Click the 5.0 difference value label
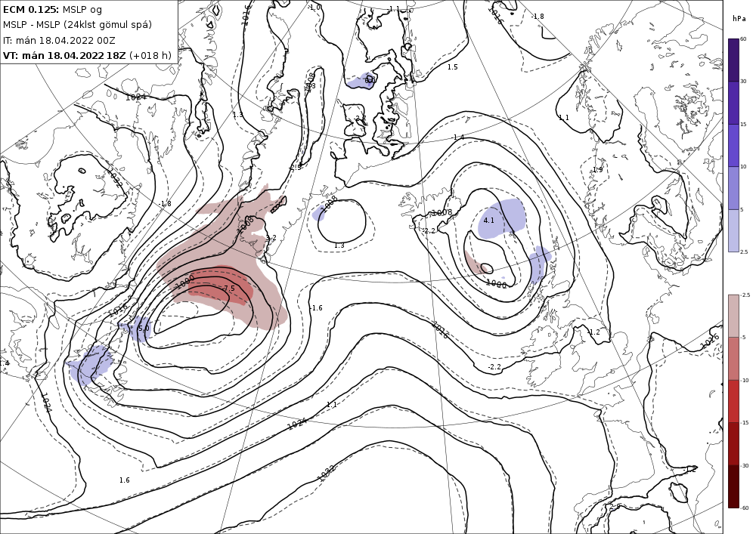756x534 pixels. tap(144, 329)
